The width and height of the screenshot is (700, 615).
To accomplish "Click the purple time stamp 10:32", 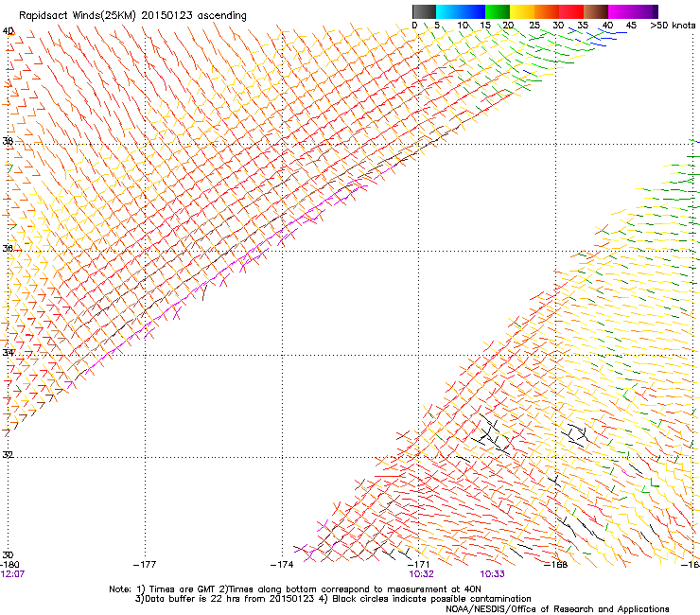I will [x=422, y=574].
